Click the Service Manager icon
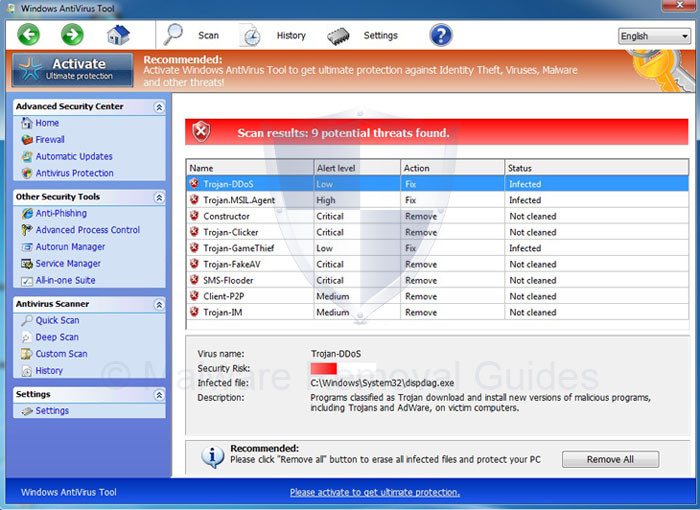700x510 pixels. pyautogui.click(x=27, y=263)
